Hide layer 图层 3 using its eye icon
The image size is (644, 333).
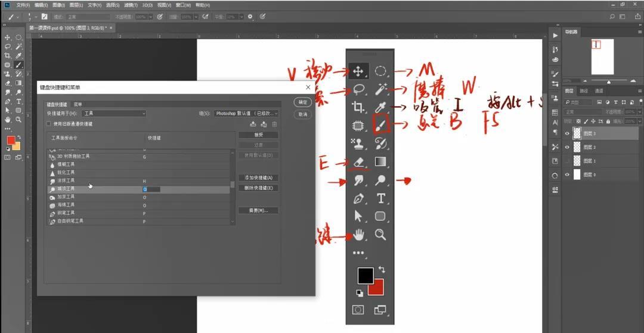click(567, 133)
